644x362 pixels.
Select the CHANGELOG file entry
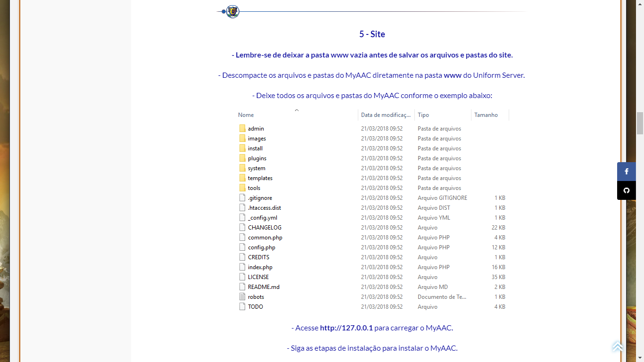pos(264,228)
